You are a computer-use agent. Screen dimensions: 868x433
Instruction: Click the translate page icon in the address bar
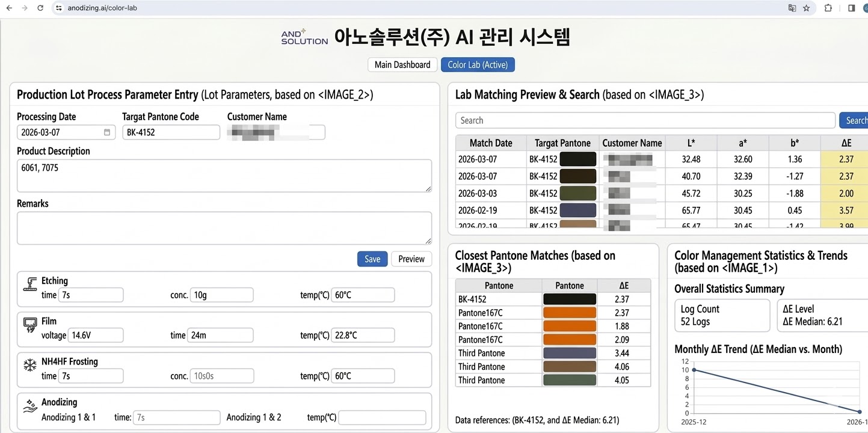tap(792, 8)
